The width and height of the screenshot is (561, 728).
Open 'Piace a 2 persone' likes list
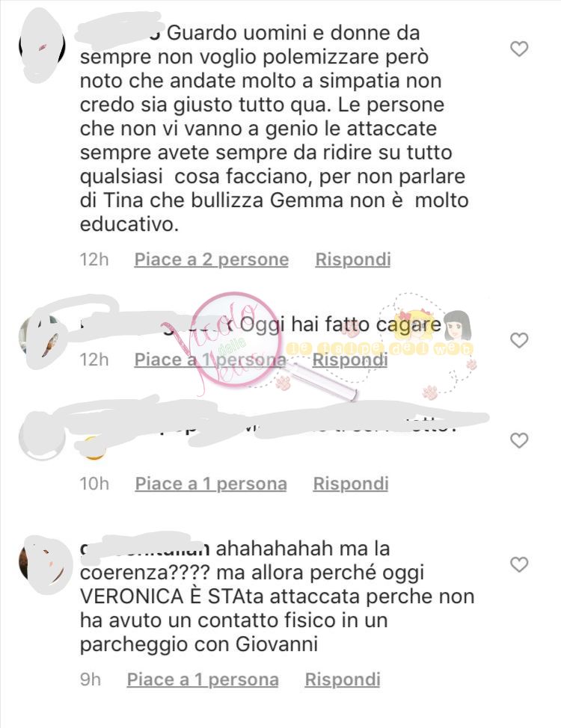[x=212, y=259]
